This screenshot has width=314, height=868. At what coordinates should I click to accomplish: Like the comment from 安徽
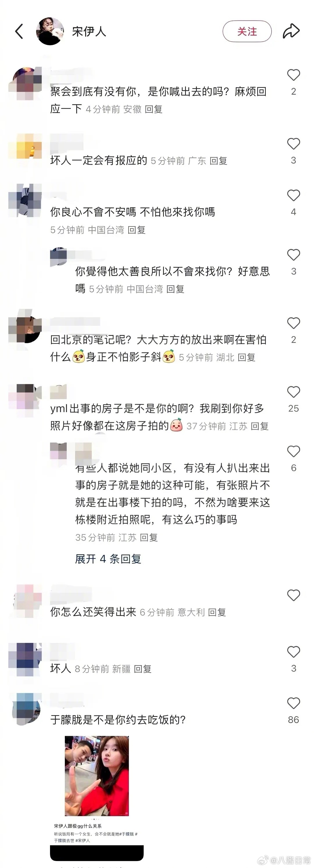click(293, 75)
